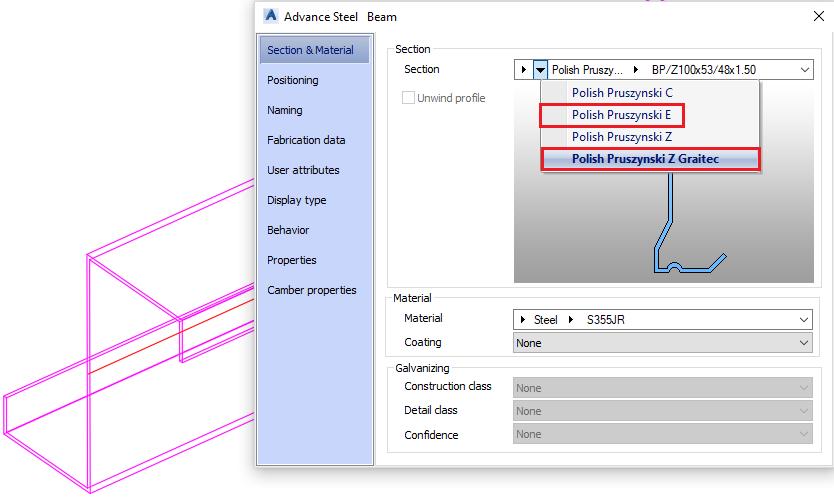The height and width of the screenshot is (504, 834).
Task: Open the Behavior tab
Action: [x=288, y=230]
